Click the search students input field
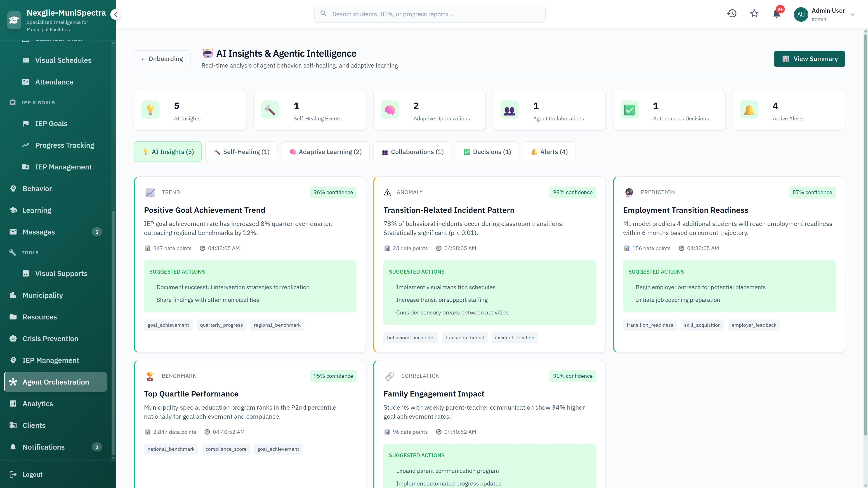The width and height of the screenshot is (868, 488). [x=429, y=14]
